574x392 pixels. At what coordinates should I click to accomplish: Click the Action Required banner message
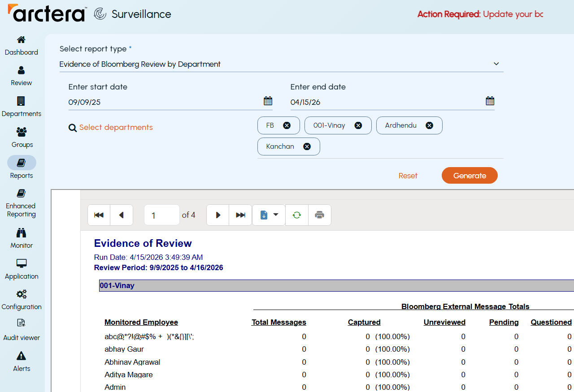pyautogui.click(x=480, y=14)
